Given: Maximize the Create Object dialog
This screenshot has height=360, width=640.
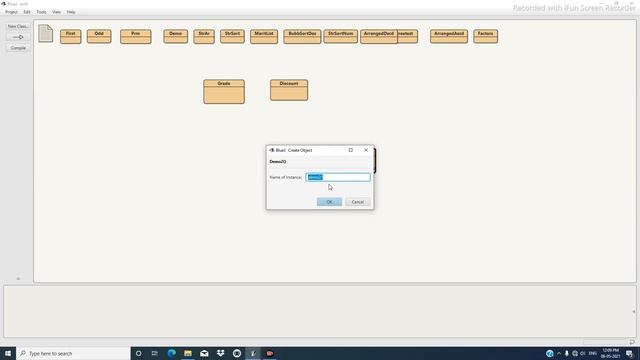Looking at the screenshot, I should click(351, 150).
